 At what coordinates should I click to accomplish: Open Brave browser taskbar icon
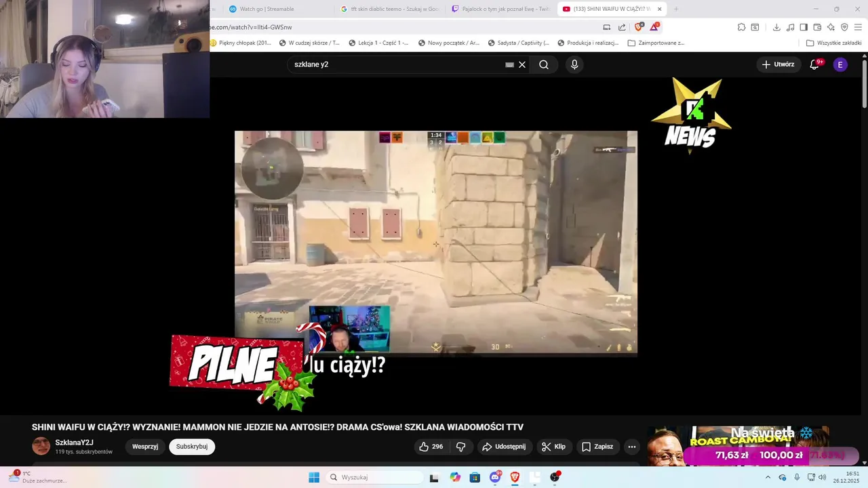pos(515,477)
